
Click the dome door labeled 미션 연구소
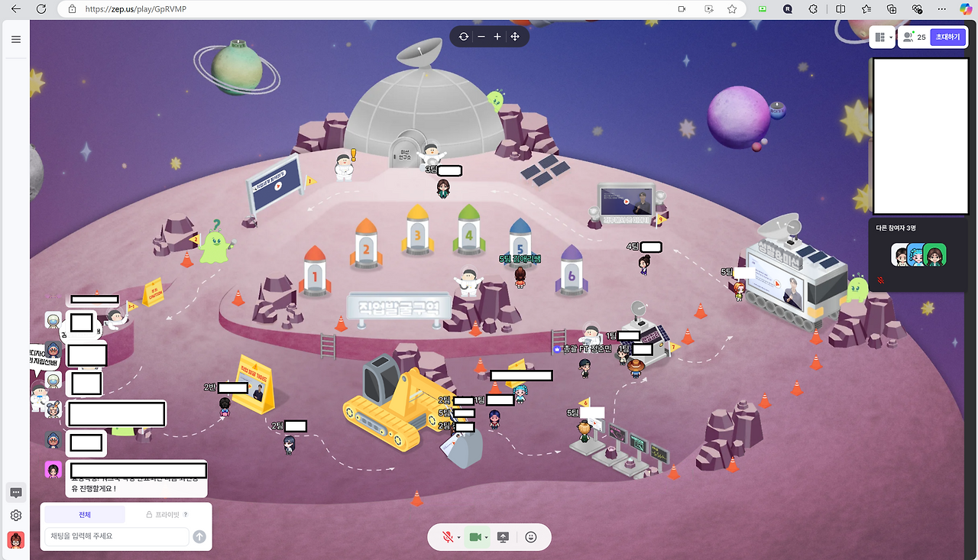404,151
